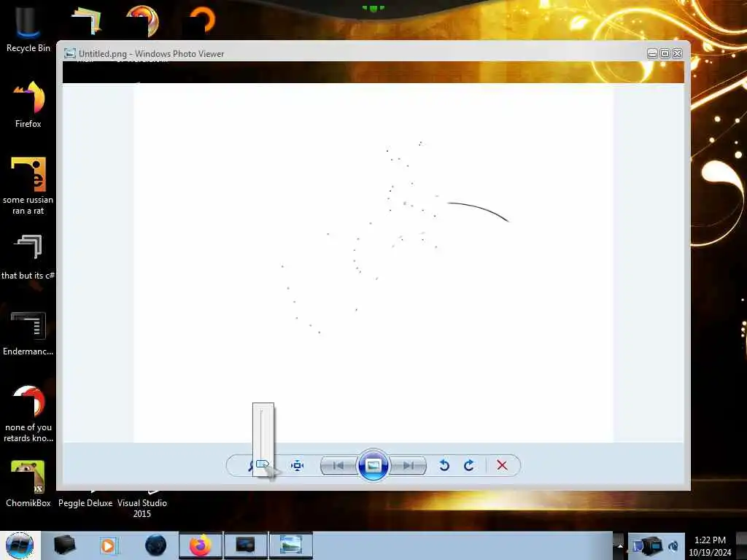This screenshot has width=747, height=560.
Task: Click the zoom slider thumb in Photo Viewer
Action: (x=263, y=464)
